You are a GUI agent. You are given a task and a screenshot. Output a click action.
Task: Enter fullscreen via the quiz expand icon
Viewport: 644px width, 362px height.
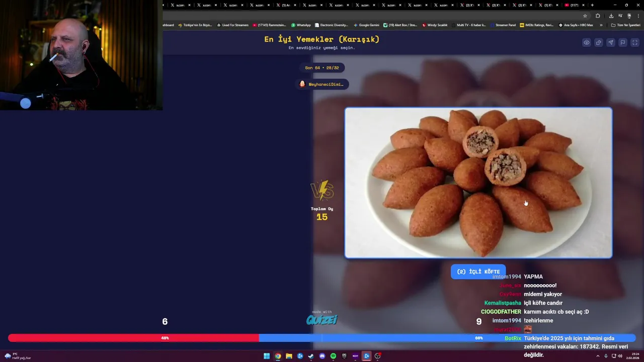[x=635, y=43]
